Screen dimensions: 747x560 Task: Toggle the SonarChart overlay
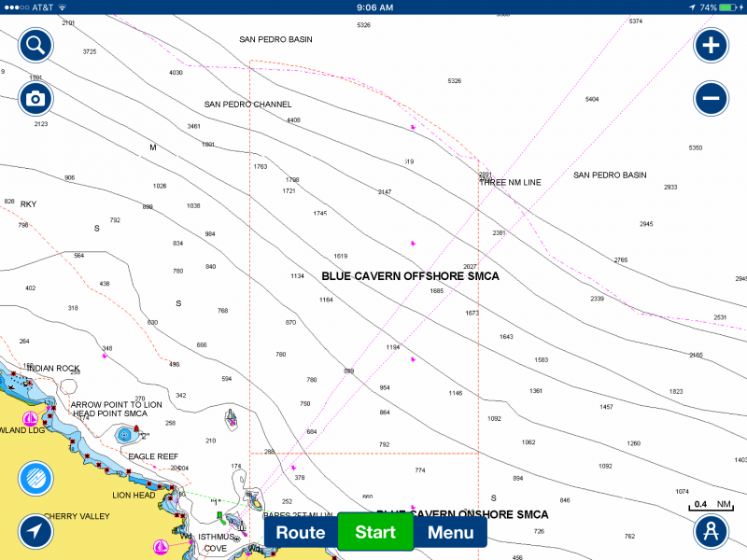(x=35, y=479)
